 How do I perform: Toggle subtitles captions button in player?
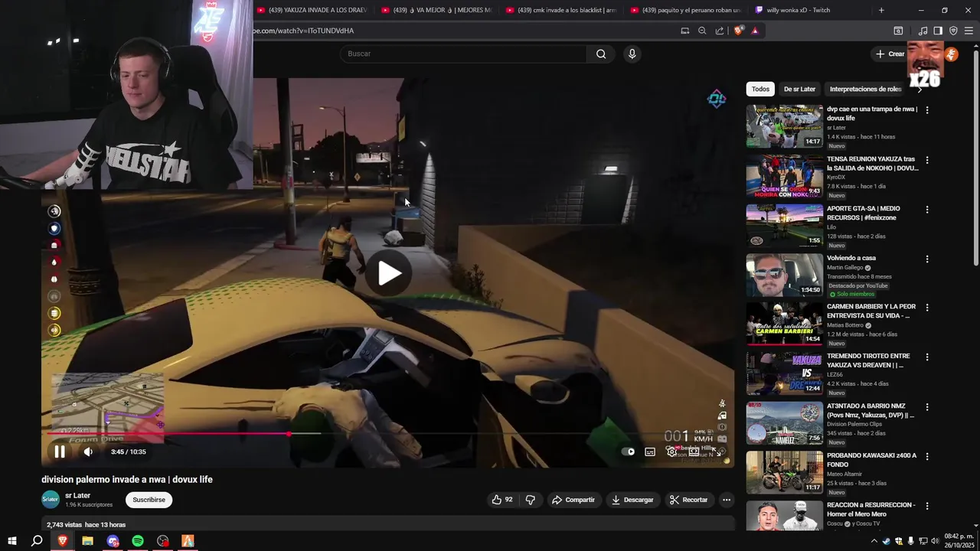click(650, 452)
